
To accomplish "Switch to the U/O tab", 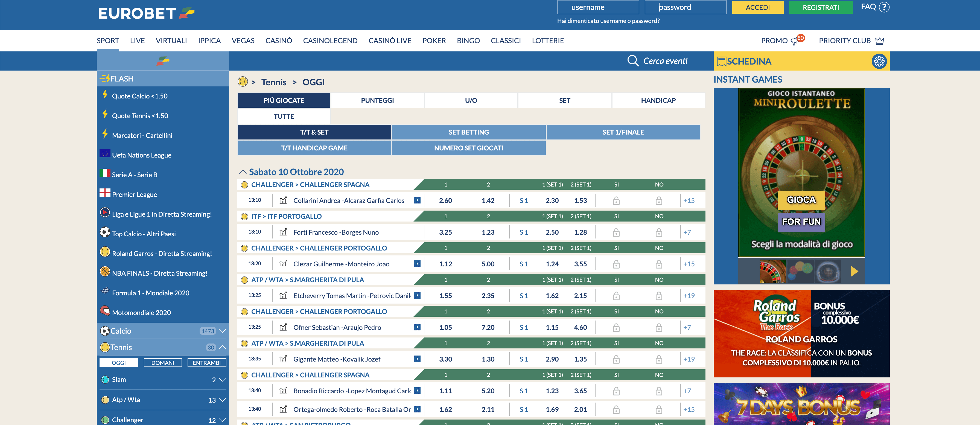I will (x=471, y=100).
